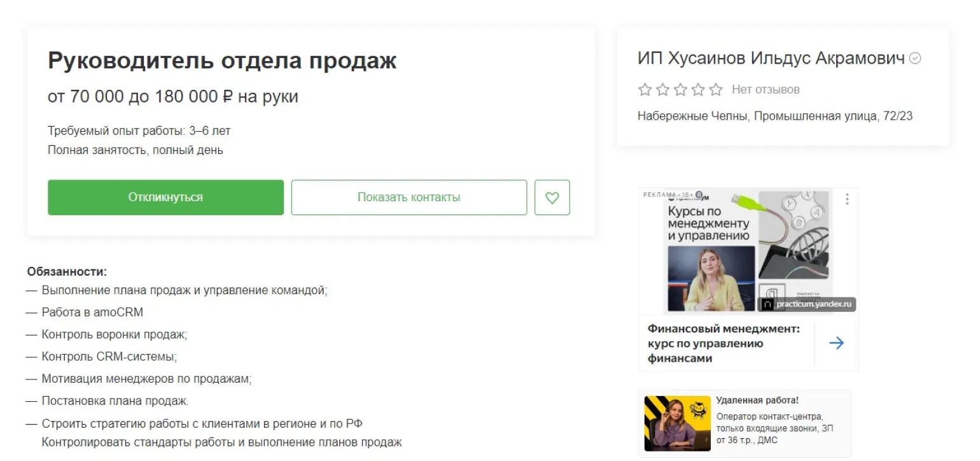Click blue arrow on finance course ad
Screen dimensions: 980x461
[x=836, y=343]
